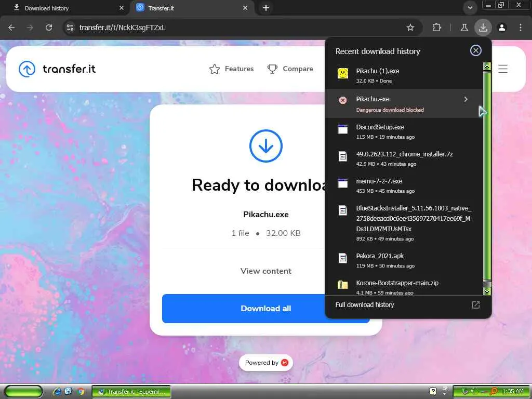The width and height of the screenshot is (532, 399).
Task: Reload the transfer.it page
Action: (x=49, y=28)
